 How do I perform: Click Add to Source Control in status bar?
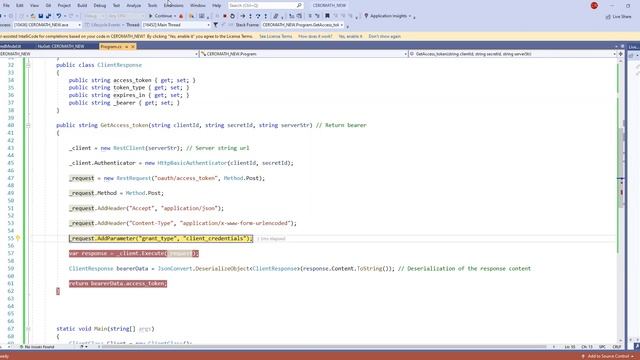pos(609,356)
